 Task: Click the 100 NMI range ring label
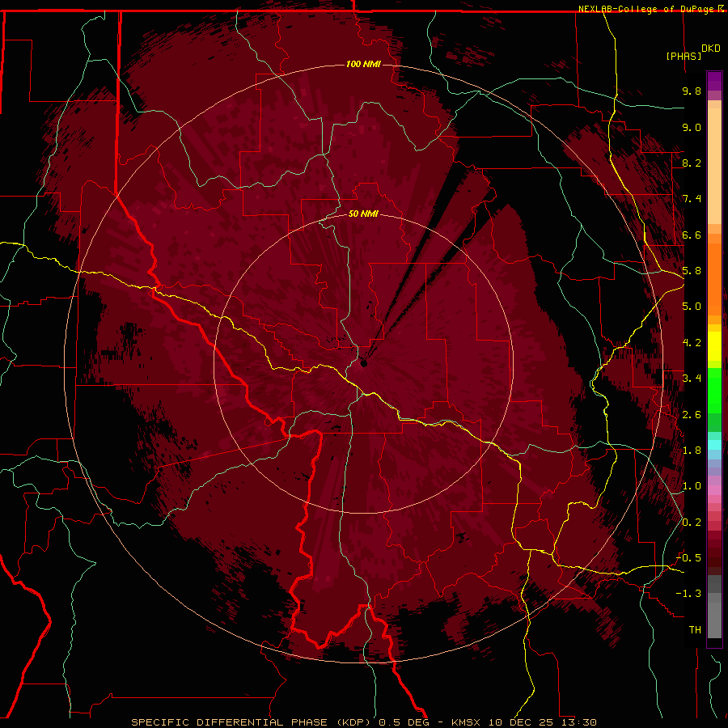[363, 64]
